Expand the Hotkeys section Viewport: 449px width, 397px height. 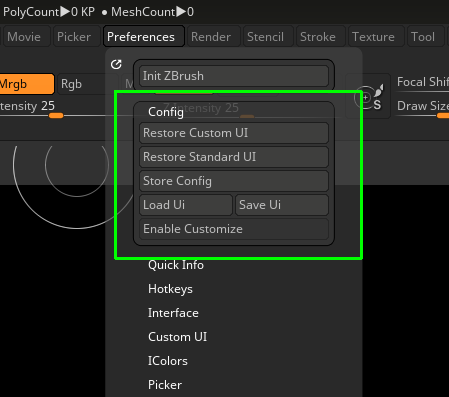click(170, 289)
